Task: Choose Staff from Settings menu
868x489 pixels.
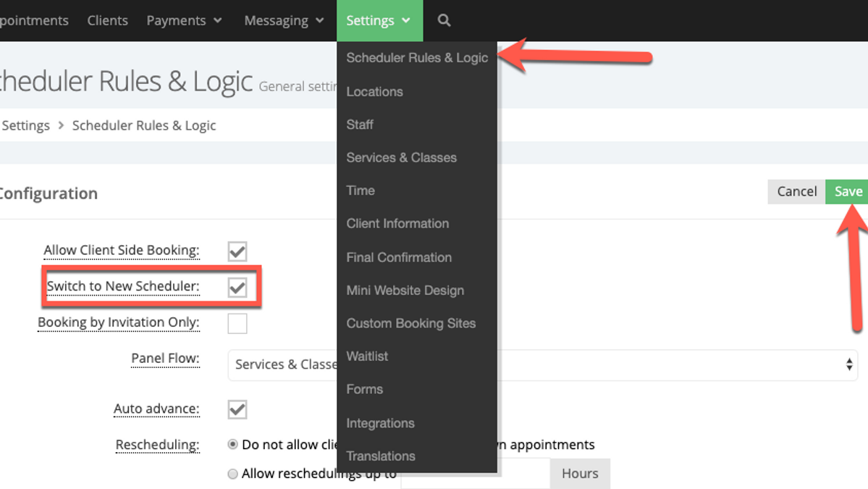Action: [360, 125]
